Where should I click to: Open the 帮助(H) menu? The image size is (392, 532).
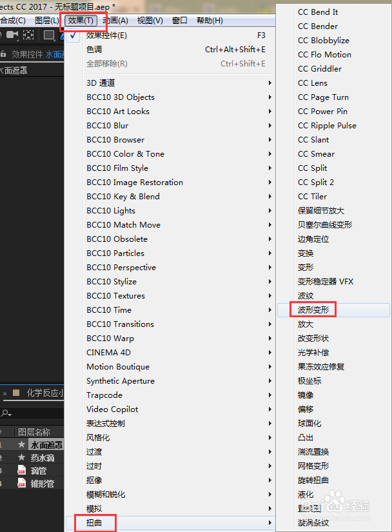tap(210, 21)
